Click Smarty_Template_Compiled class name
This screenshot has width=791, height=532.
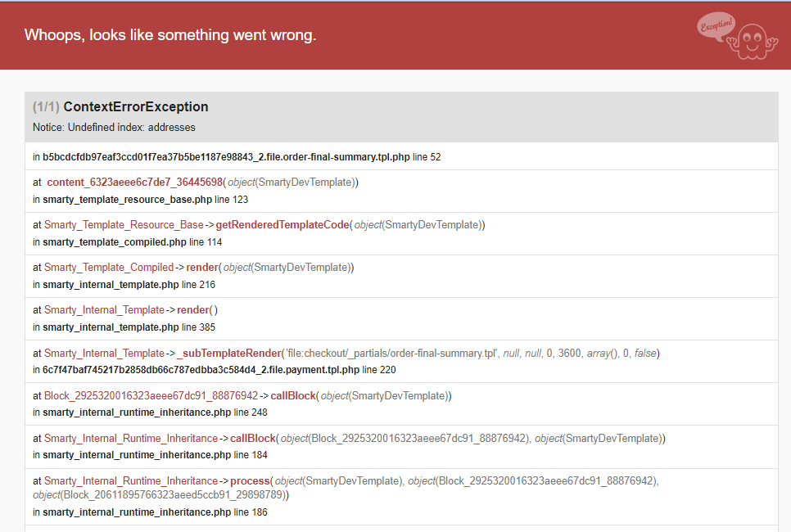point(109,267)
